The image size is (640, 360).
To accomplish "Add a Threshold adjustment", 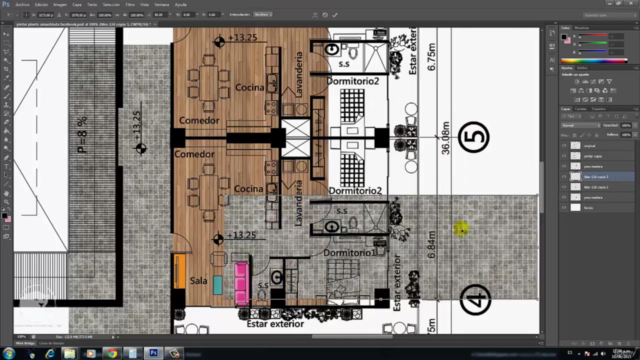I will (x=593, y=100).
